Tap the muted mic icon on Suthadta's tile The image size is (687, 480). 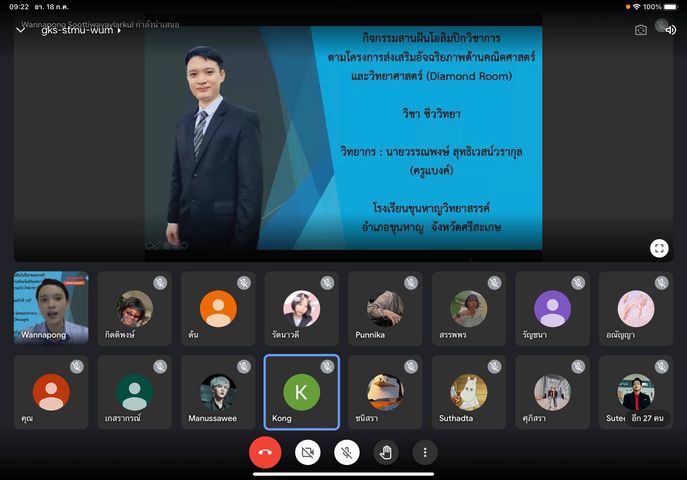coord(495,367)
